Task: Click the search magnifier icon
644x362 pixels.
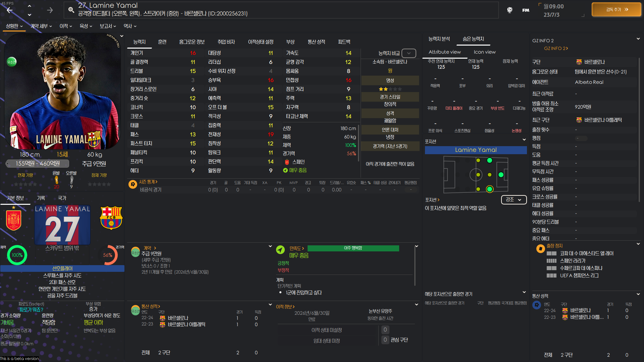Action: click(71, 10)
